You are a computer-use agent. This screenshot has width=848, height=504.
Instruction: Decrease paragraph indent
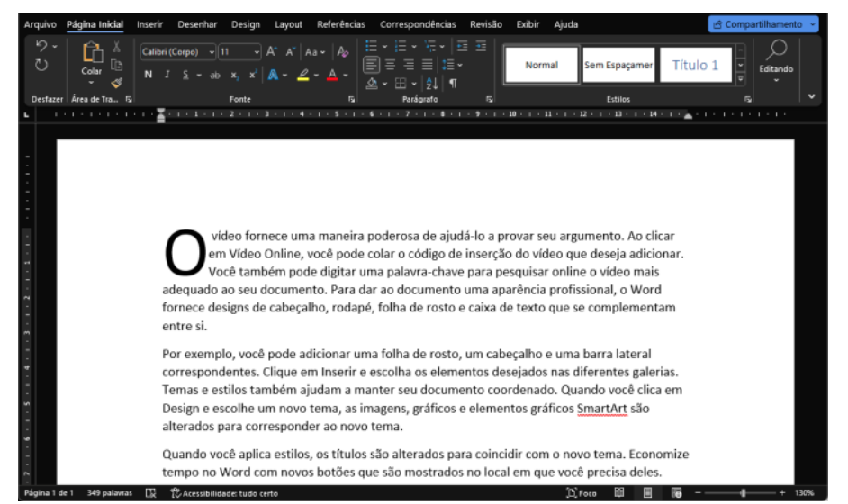[462, 46]
